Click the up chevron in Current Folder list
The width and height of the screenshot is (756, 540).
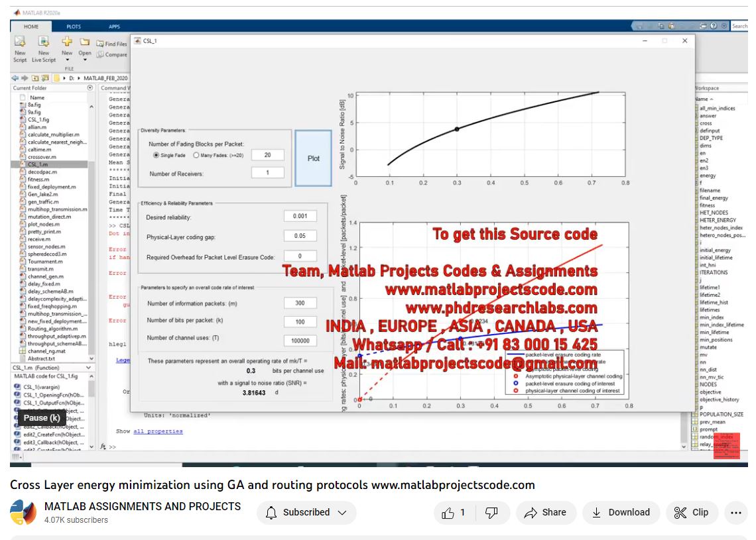(92, 107)
